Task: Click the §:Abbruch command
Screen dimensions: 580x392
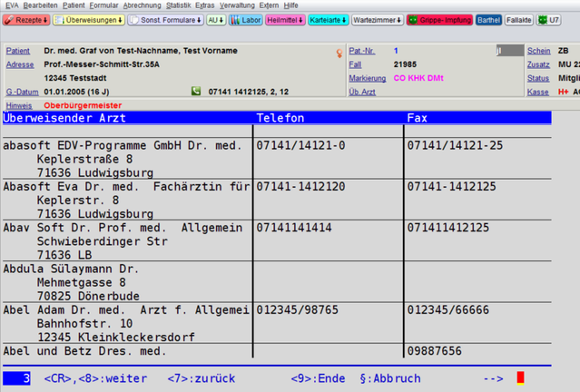Action: coord(390,378)
